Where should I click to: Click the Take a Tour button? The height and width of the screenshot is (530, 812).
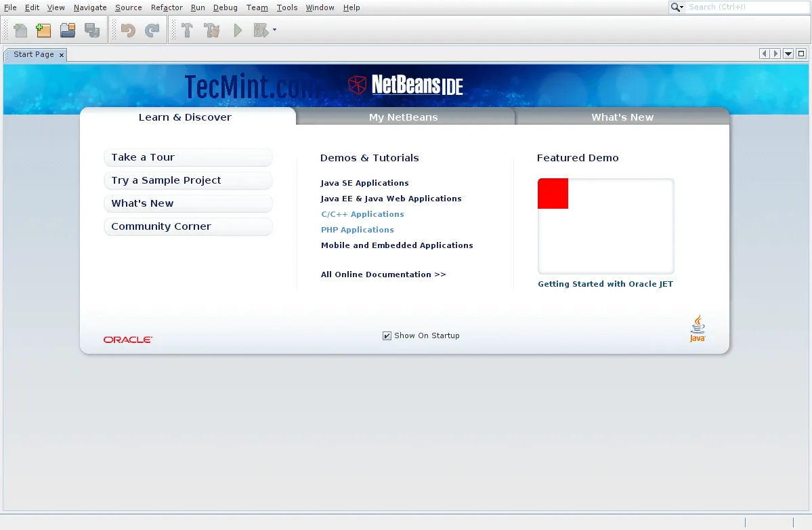click(x=188, y=157)
